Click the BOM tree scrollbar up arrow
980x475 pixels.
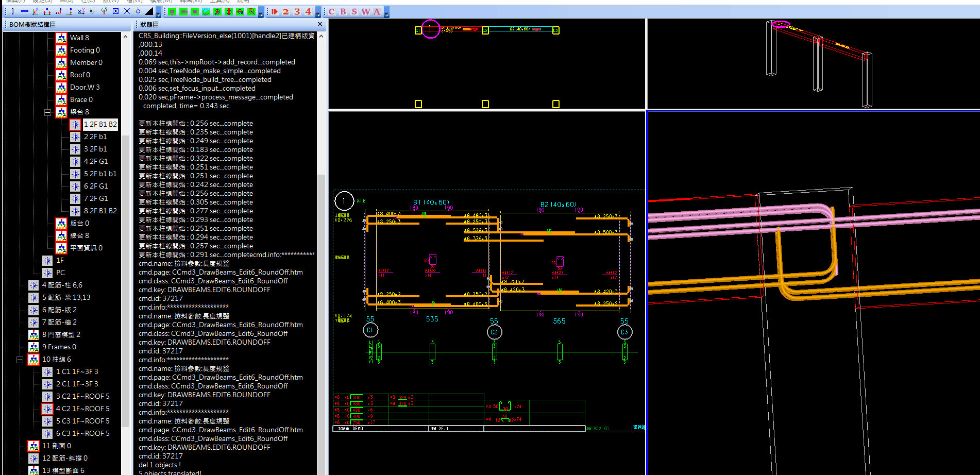click(x=125, y=37)
